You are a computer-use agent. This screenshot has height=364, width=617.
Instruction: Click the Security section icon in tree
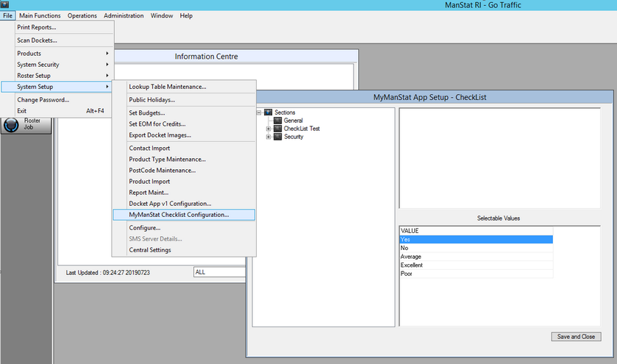(278, 137)
